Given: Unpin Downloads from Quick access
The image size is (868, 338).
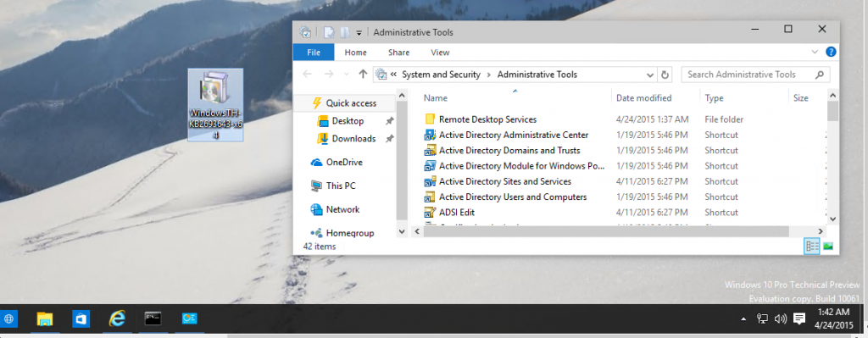Looking at the screenshot, I should click(390, 138).
